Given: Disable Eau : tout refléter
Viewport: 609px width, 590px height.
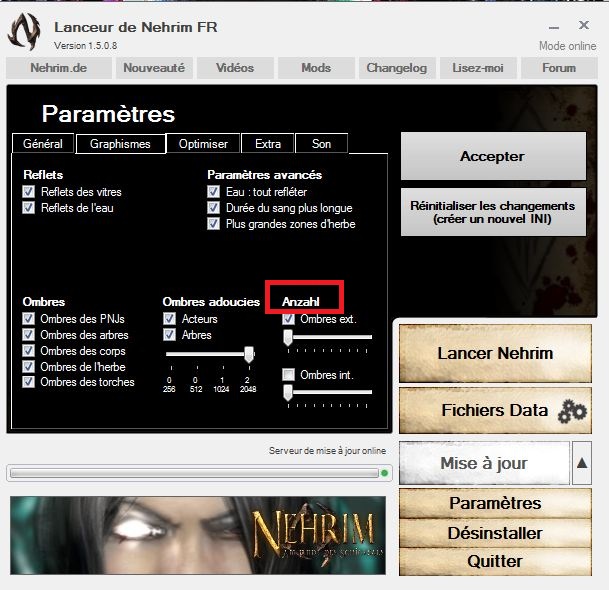Looking at the screenshot, I should (x=213, y=191).
